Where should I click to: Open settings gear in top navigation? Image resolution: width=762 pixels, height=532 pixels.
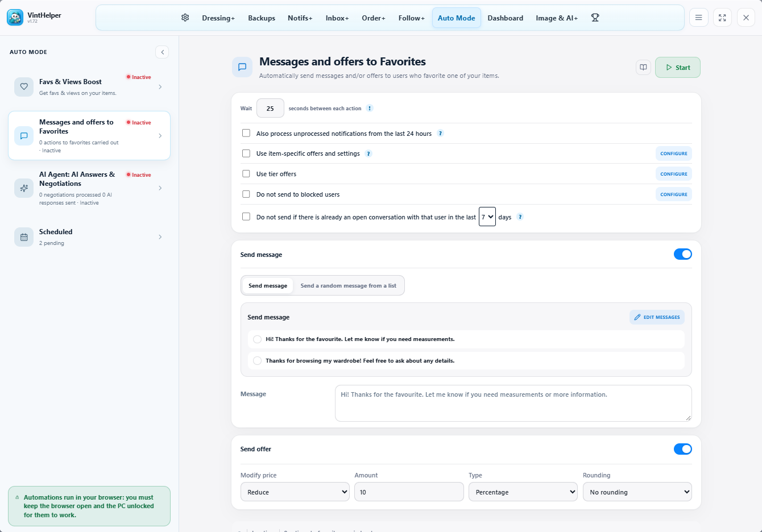coord(185,18)
